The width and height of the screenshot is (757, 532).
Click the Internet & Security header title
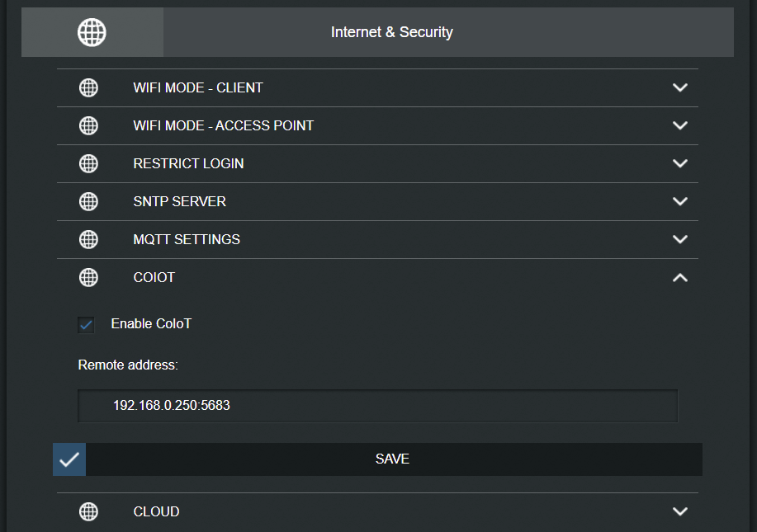[391, 32]
